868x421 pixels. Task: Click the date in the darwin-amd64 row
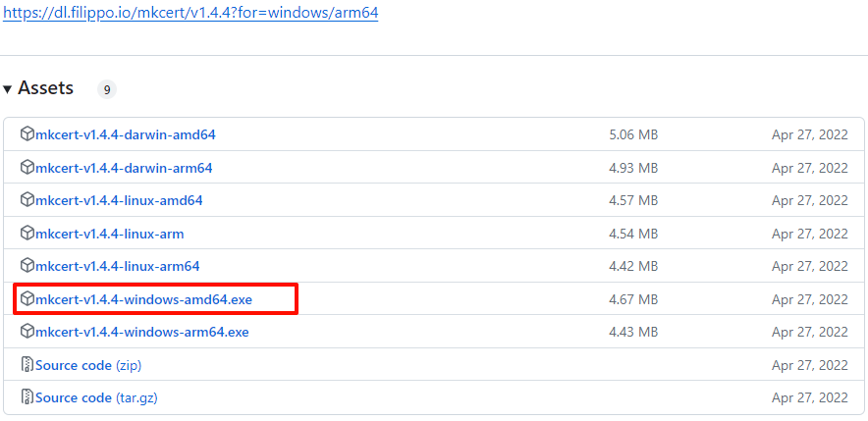(810, 134)
